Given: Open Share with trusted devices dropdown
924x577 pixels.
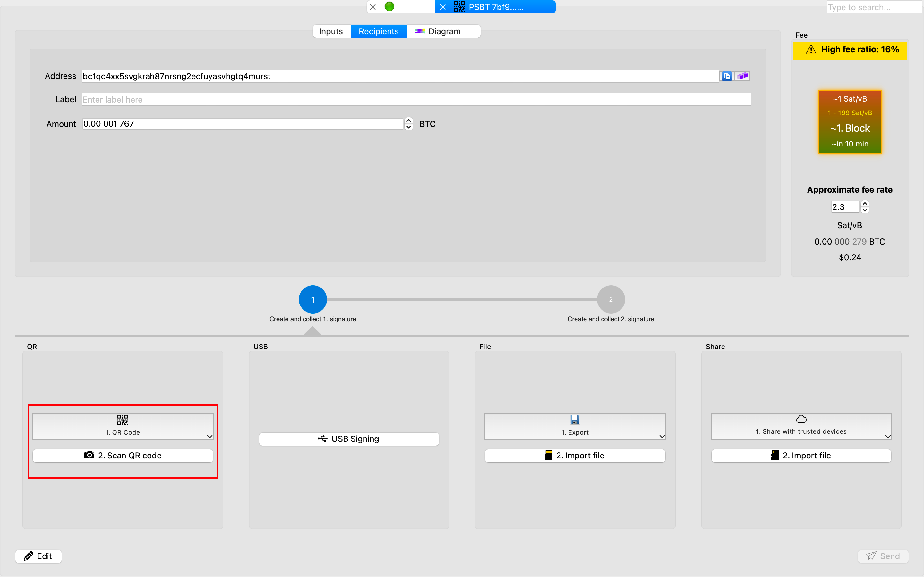Looking at the screenshot, I should click(888, 436).
